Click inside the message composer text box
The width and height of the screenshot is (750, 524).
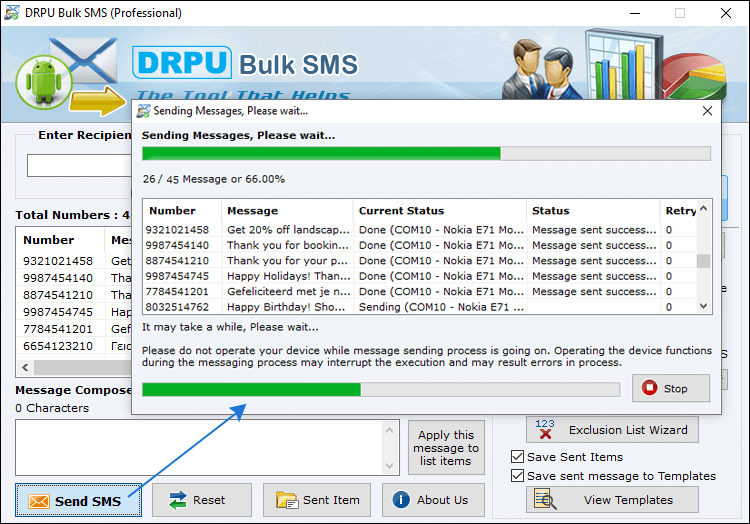[x=200, y=448]
